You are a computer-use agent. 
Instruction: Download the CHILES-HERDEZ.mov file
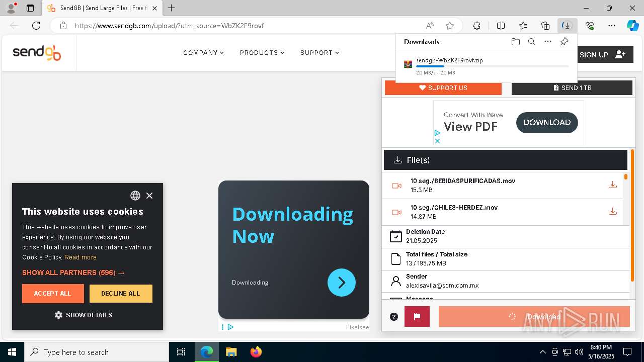click(612, 212)
